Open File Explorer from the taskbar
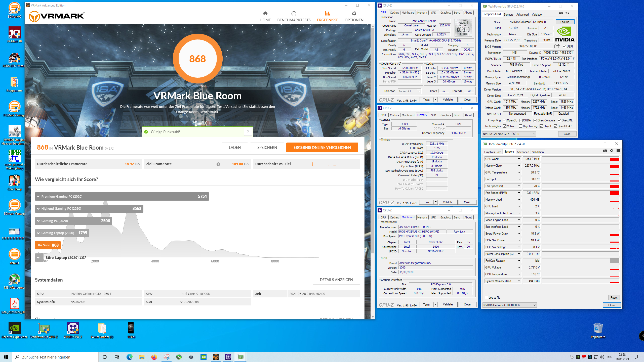 click(142, 357)
